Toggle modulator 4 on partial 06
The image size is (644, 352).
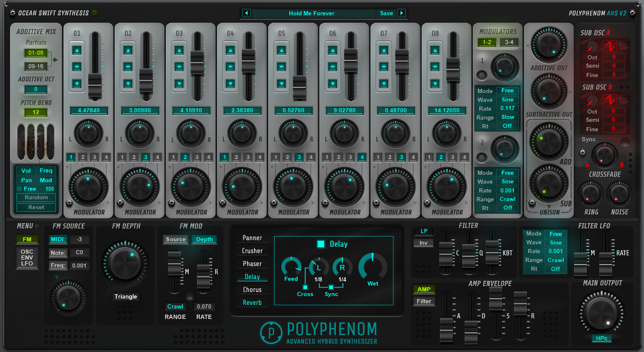coord(362,157)
